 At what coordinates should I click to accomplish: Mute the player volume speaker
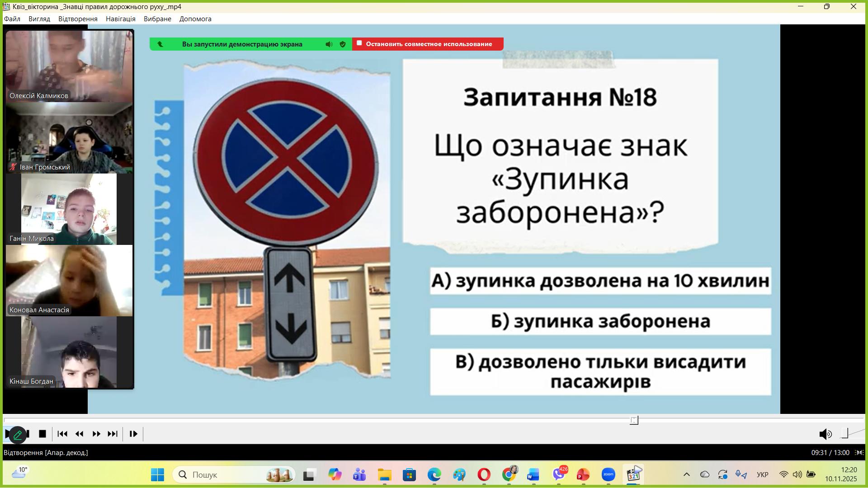825,434
